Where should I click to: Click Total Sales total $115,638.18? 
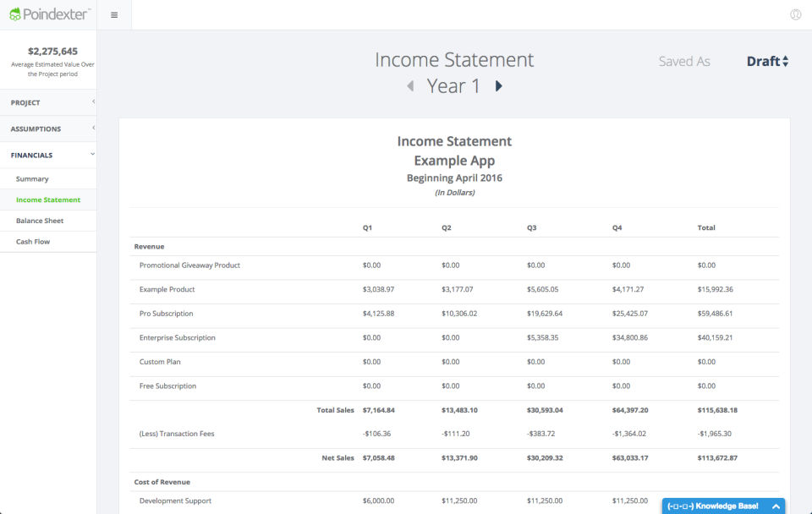pyautogui.click(x=717, y=410)
